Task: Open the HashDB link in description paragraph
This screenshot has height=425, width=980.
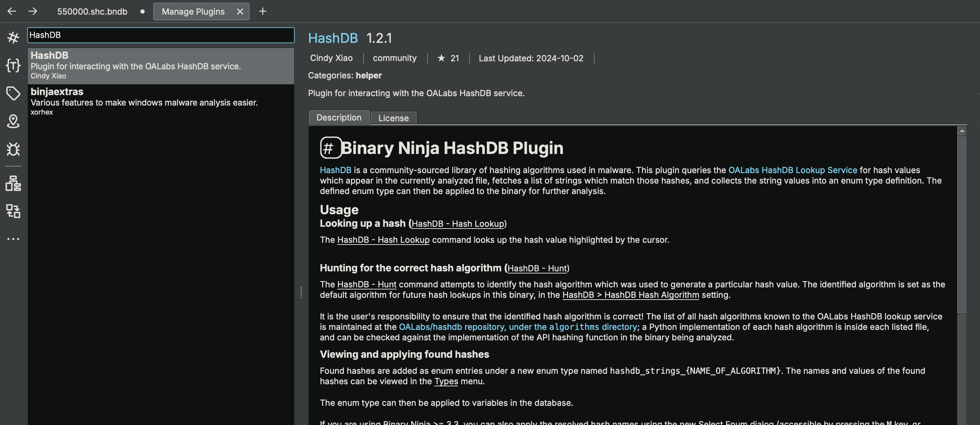Action: [x=336, y=170]
